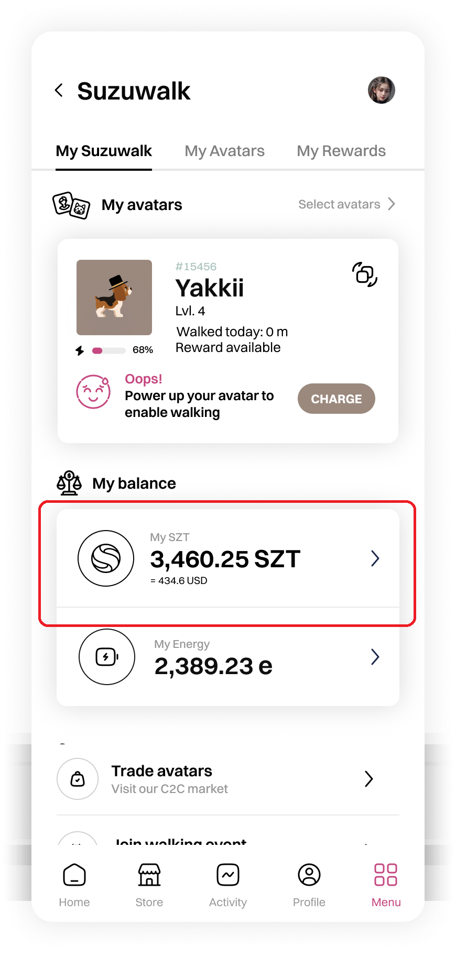Expand the Trade avatars chevron
Screen dimensions: 456x980
(x=369, y=779)
